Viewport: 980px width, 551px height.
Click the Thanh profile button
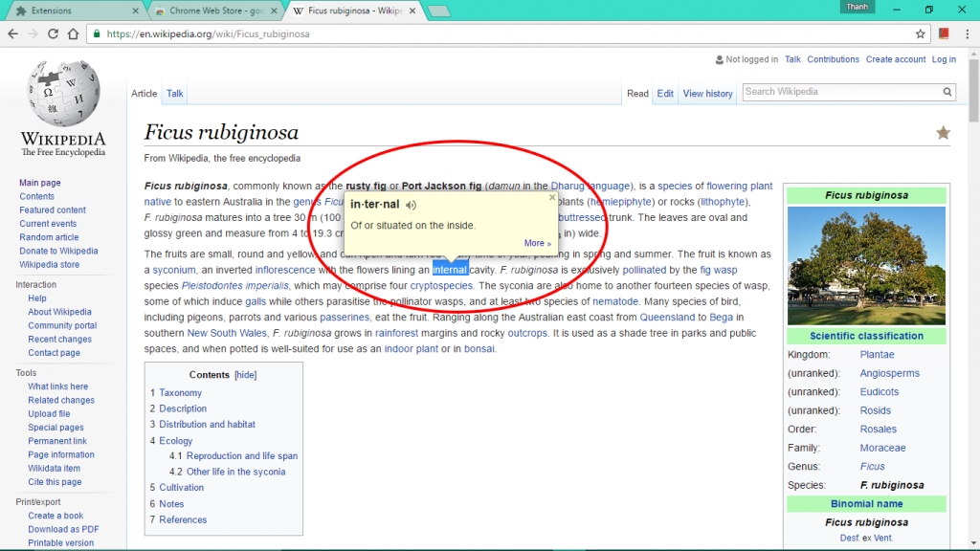[x=857, y=7]
